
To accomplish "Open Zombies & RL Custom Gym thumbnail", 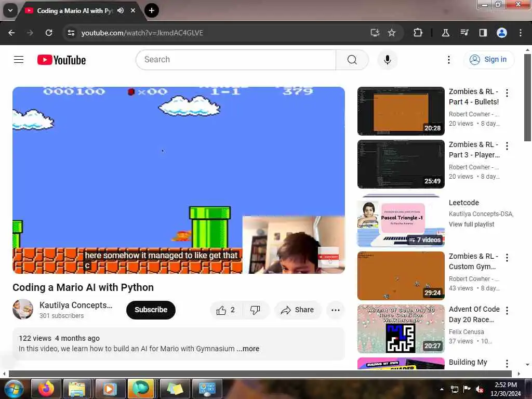I will click(401, 276).
